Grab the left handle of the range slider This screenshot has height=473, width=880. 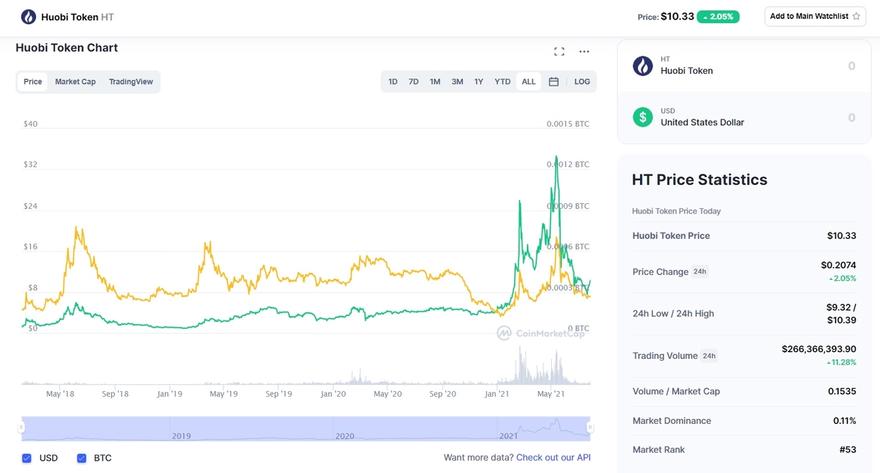[x=21, y=428]
